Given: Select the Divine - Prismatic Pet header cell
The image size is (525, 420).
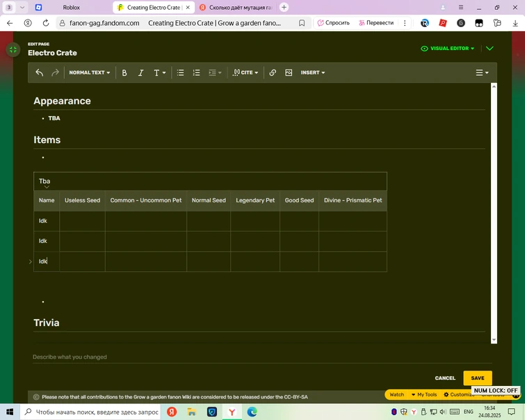Looking at the screenshot, I should (x=353, y=201).
